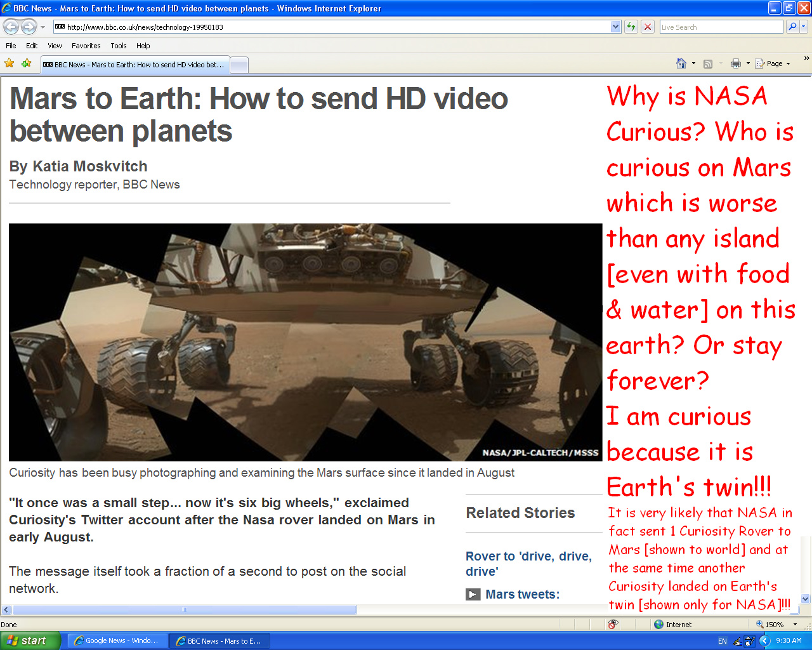The width and height of the screenshot is (812, 650).
Task: Select the BBC News Mars to Earth tab
Action: (134, 65)
